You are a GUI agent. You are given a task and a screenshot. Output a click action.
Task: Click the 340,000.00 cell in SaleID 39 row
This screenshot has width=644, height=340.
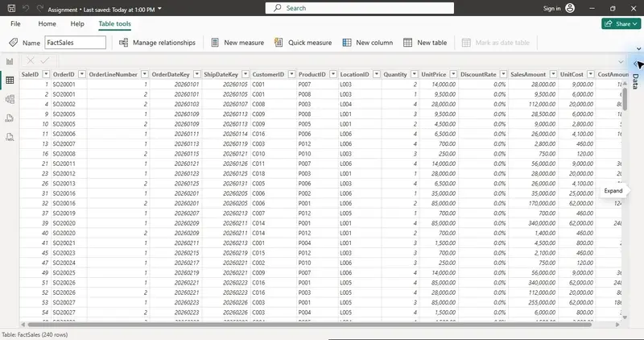click(533, 223)
